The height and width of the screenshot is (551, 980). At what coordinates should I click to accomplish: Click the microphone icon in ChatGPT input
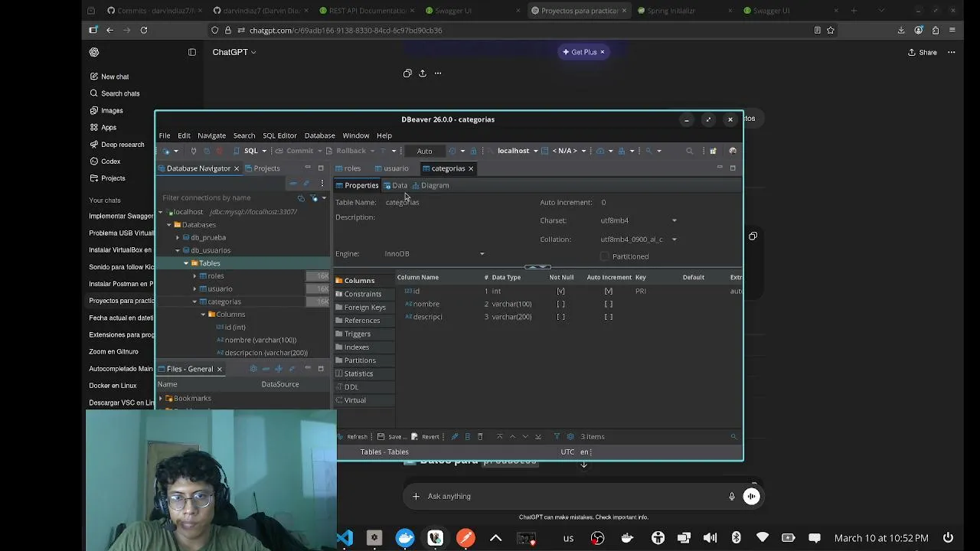coord(732,496)
